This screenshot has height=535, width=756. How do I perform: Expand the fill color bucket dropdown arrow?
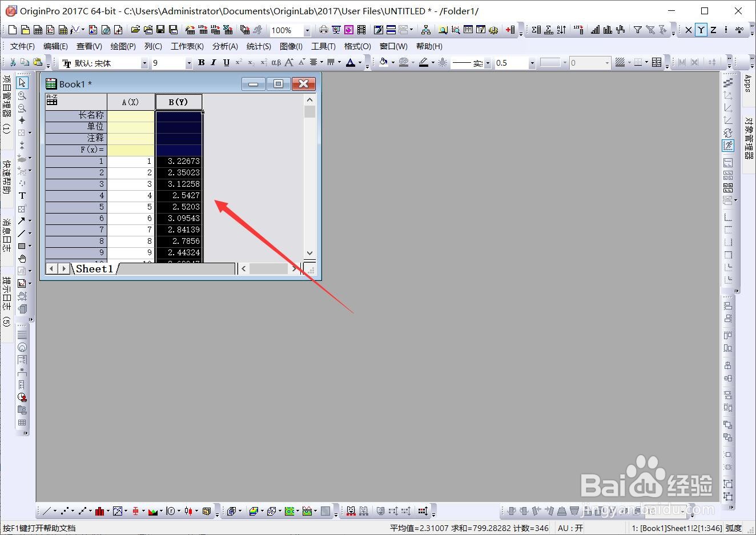(x=393, y=63)
